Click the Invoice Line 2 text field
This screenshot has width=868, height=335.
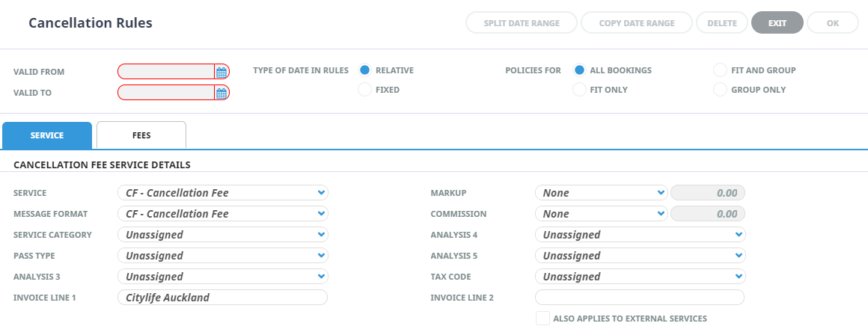tap(640, 298)
